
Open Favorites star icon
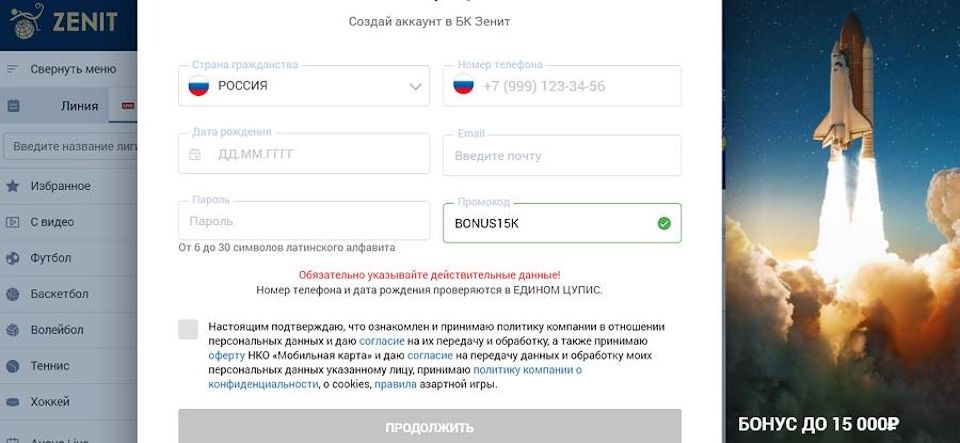12,186
